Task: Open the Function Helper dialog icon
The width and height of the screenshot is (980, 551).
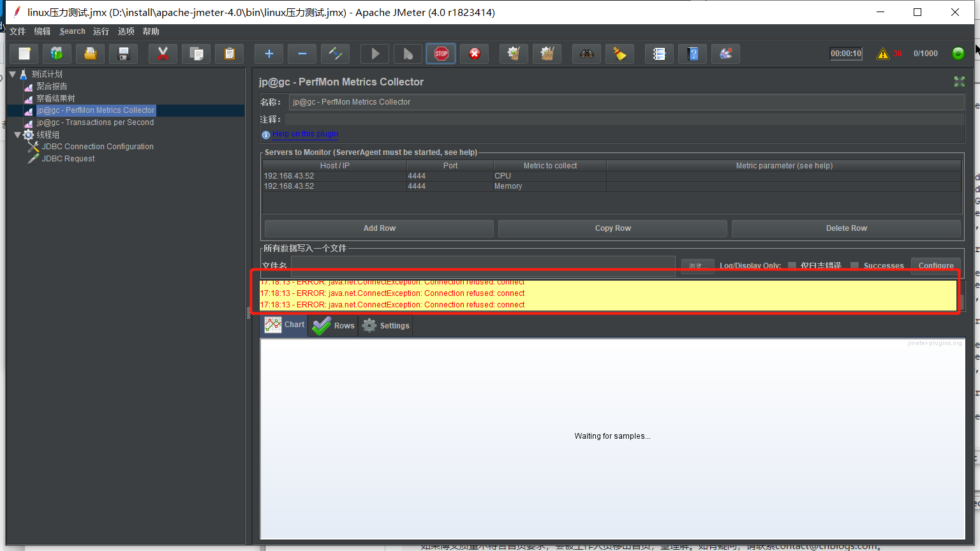Action: (660, 54)
